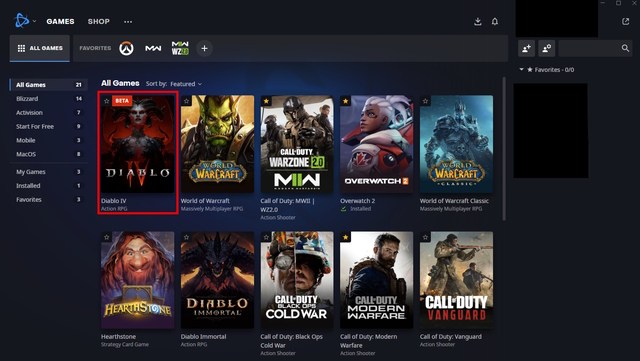
Task: Click the add friend icon
Action: [x=527, y=48]
